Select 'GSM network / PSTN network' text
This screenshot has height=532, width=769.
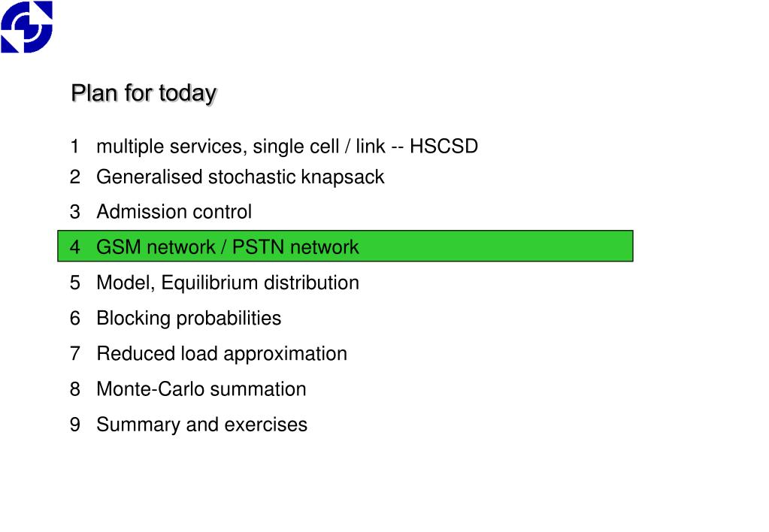pyautogui.click(x=228, y=247)
